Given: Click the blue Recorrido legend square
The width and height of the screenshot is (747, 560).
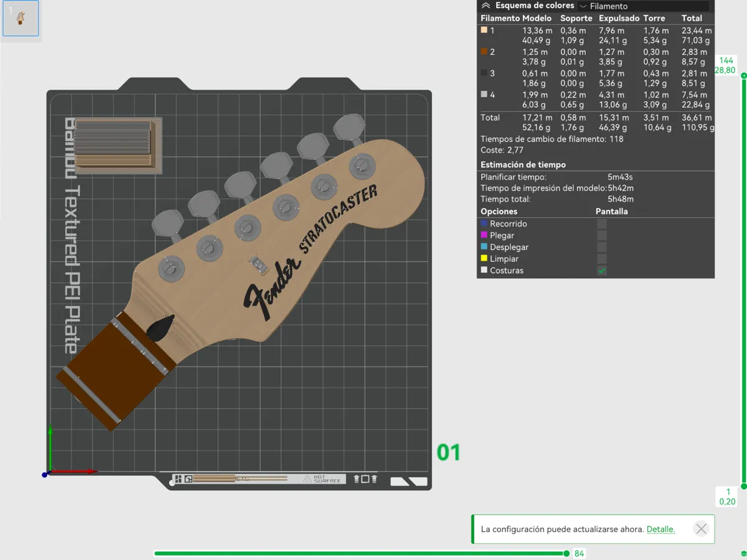Looking at the screenshot, I should pyautogui.click(x=484, y=223).
